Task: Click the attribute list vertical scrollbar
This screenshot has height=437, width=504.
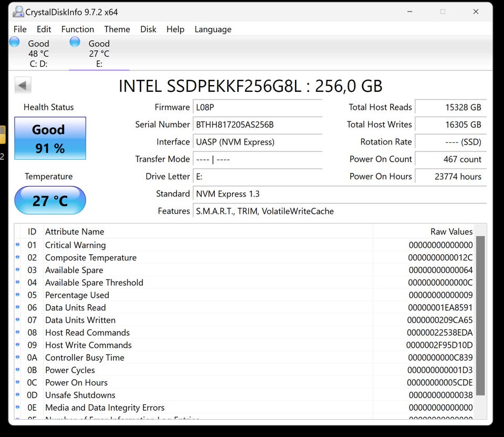Action: click(x=480, y=315)
